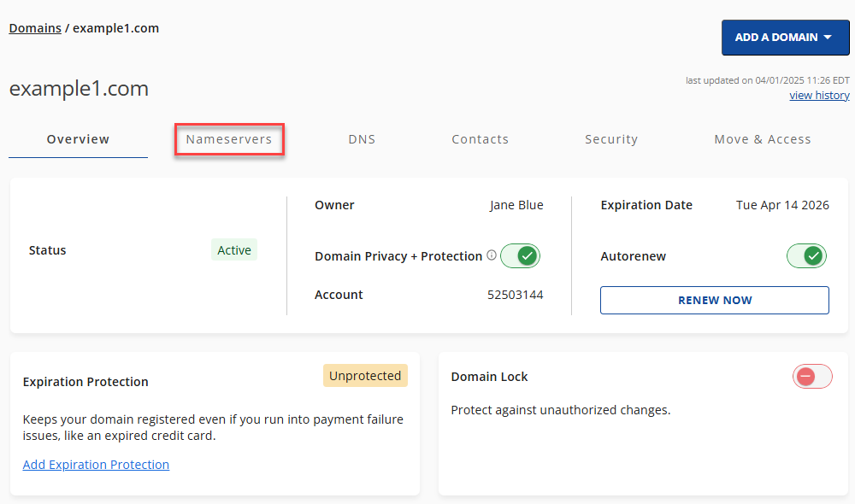This screenshot has width=855, height=504.
Task: Open the view history link
Action: point(819,96)
